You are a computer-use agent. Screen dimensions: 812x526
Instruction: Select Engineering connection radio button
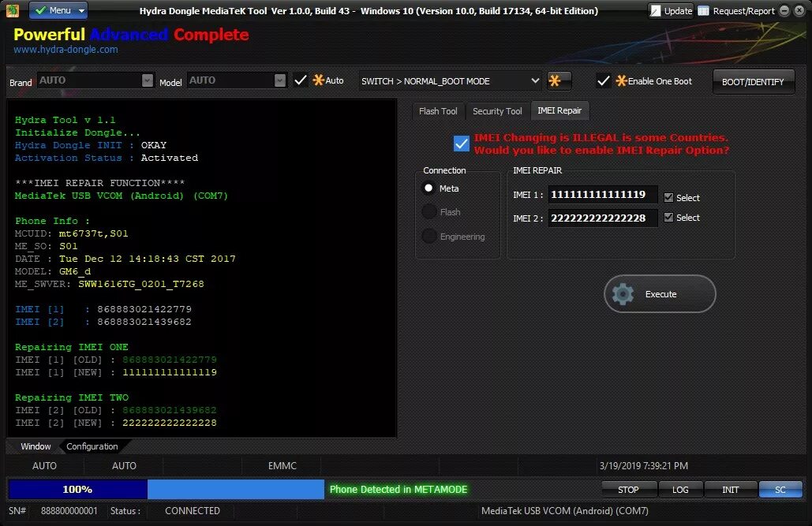[x=428, y=236]
